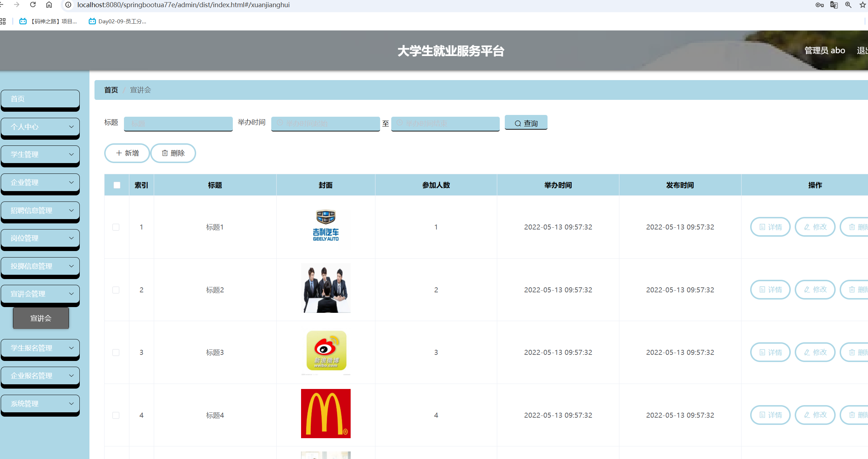Check the row 1 标题1 checkbox
The image size is (868, 459).
[x=116, y=227]
